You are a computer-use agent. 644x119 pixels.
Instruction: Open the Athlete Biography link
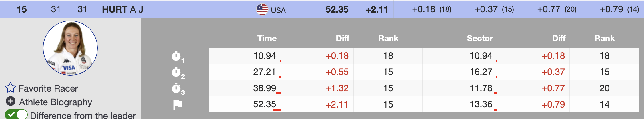[55, 102]
